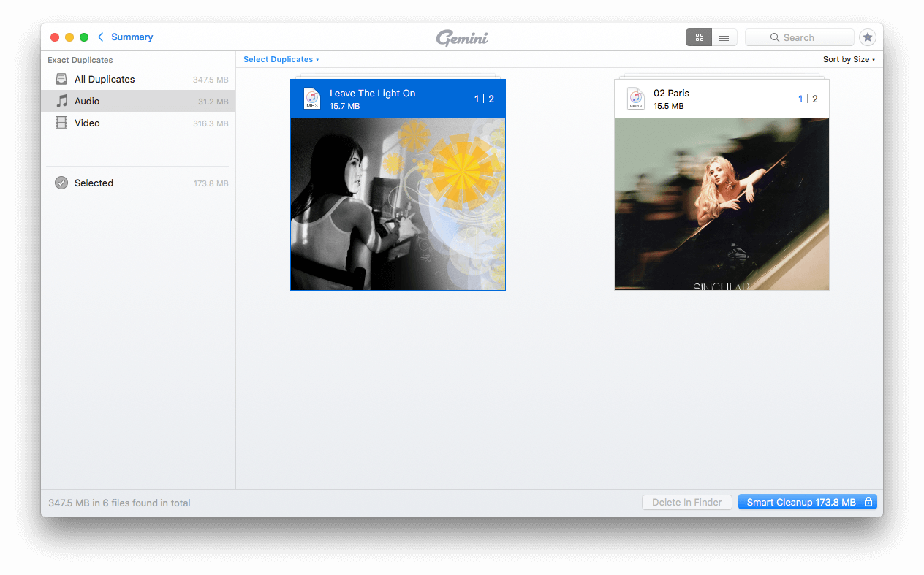Open 02 Paris album artwork
Viewport: 924px width, 575px height.
pyautogui.click(x=722, y=204)
